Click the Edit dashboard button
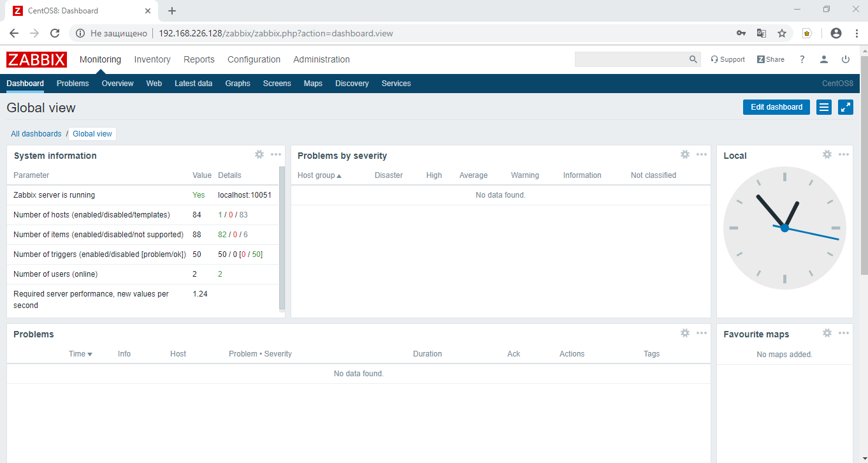Screen dimensions: 868x463 pyautogui.click(x=776, y=107)
